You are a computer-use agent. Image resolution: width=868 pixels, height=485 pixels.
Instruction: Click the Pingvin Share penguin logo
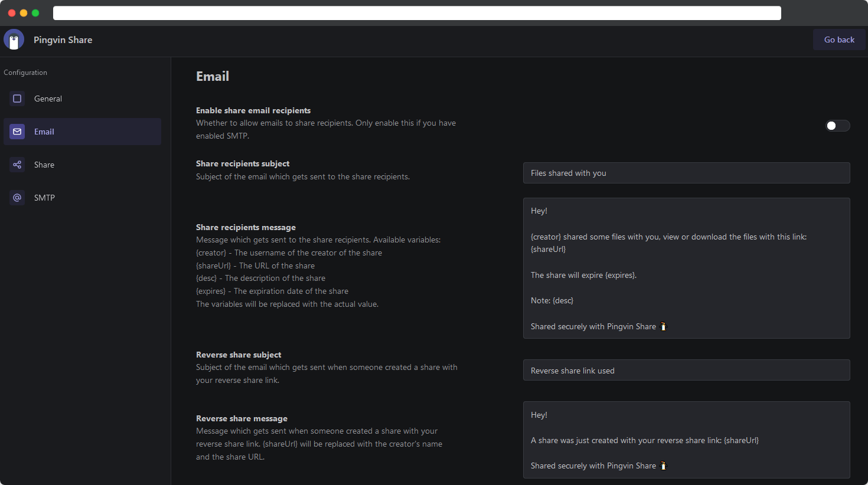(x=14, y=40)
